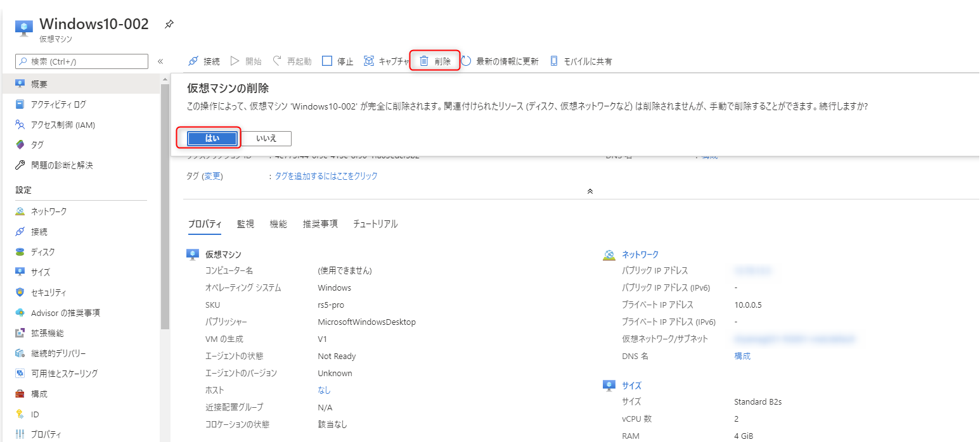Click the 継続的デリバリー icon in sidebar
980x442 pixels.
(x=20, y=353)
